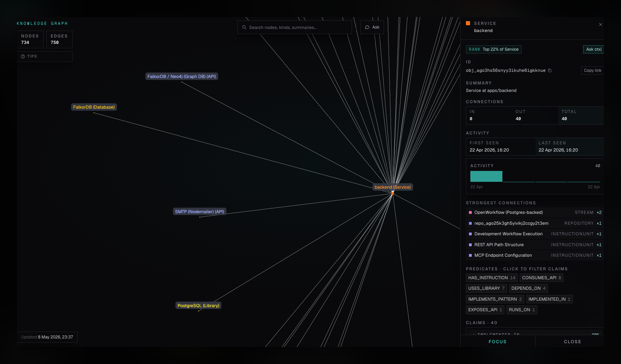Image resolution: width=621 pixels, height=364 pixels.
Task: Open the Ask chat button
Action: pyautogui.click(x=372, y=27)
